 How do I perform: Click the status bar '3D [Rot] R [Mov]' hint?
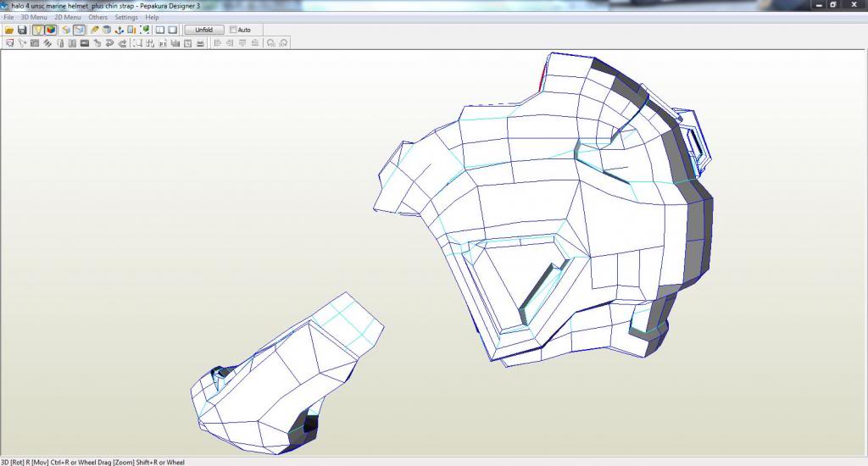tap(92, 462)
